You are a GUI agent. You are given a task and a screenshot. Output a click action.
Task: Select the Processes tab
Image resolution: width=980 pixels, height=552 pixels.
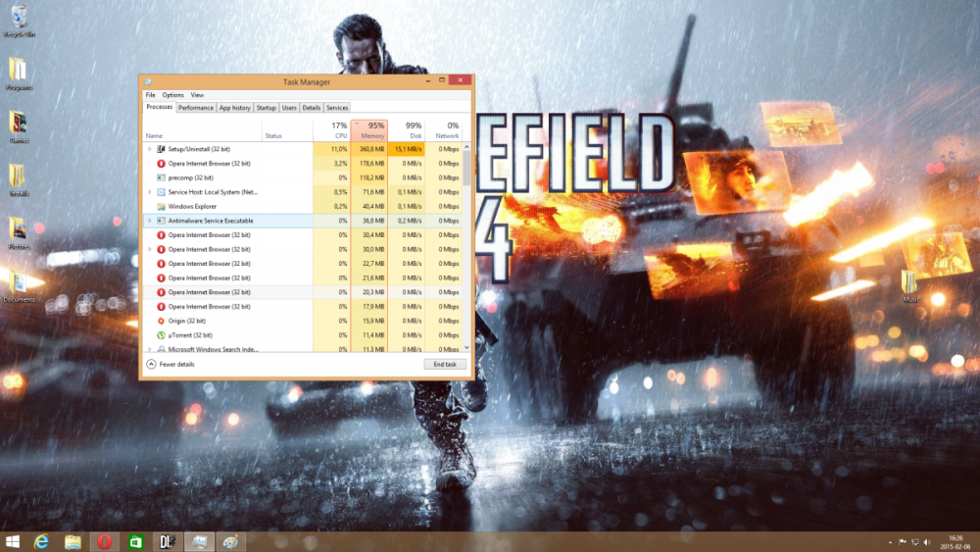(x=160, y=107)
